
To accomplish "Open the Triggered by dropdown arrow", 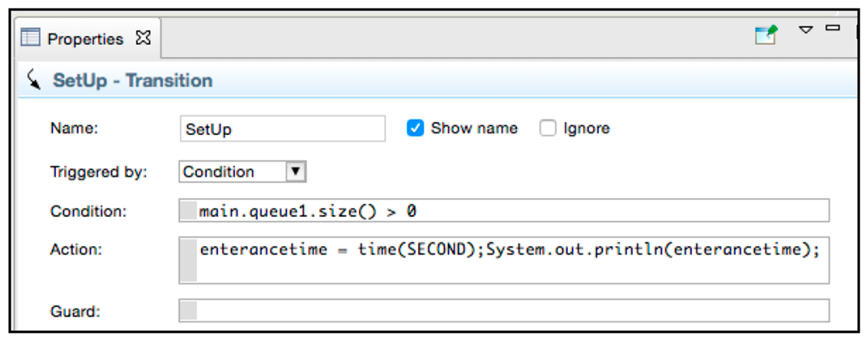I will (x=295, y=172).
